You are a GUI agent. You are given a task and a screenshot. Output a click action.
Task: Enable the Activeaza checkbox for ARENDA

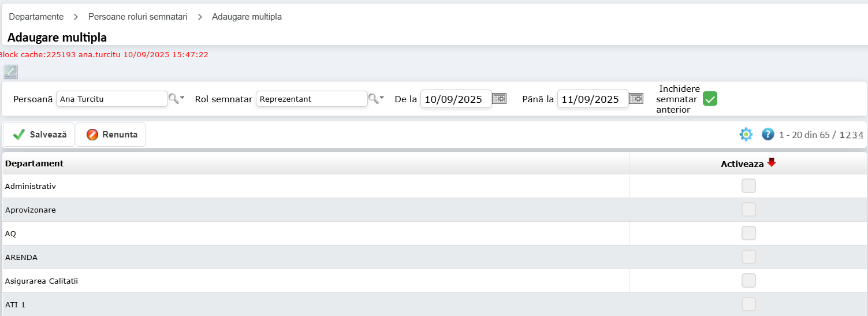748,257
